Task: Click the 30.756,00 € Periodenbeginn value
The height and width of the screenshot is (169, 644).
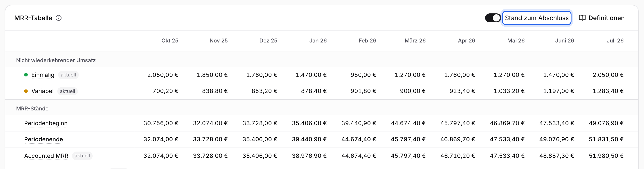Action: [x=161, y=123]
